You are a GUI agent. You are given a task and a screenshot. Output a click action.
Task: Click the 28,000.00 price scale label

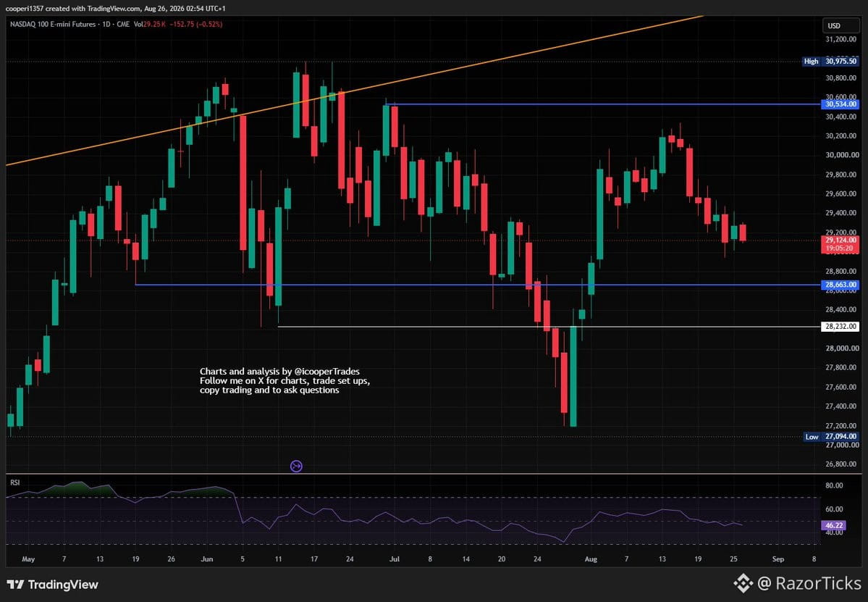842,348
